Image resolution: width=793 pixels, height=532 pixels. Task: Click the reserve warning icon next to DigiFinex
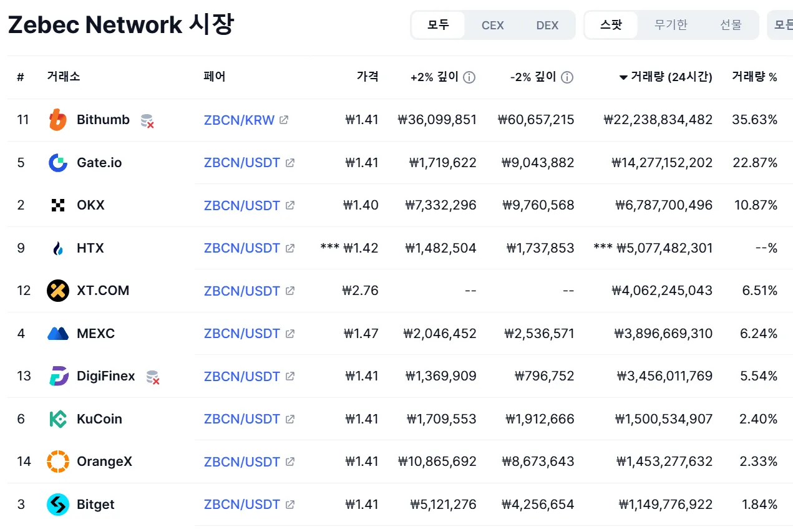[x=153, y=377]
